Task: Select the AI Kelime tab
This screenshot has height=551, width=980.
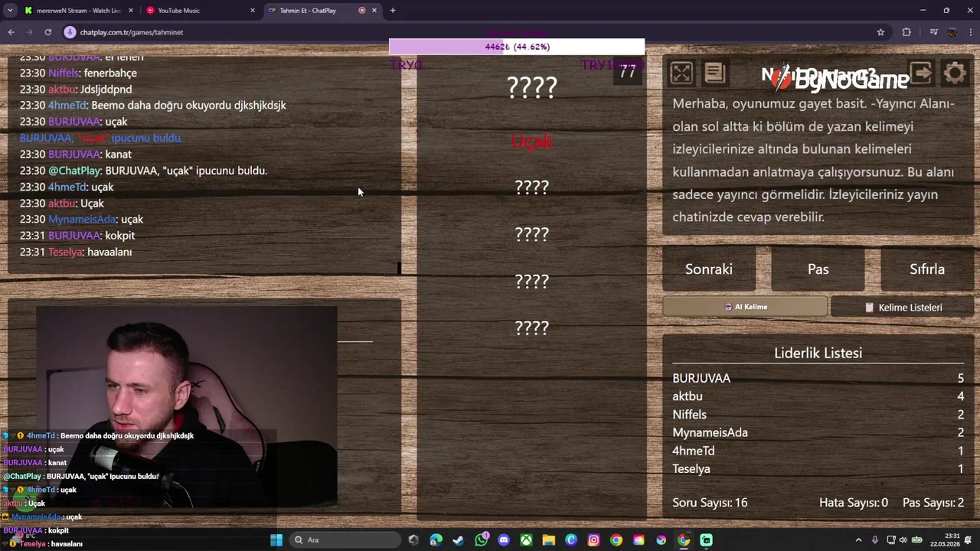Action: point(745,307)
